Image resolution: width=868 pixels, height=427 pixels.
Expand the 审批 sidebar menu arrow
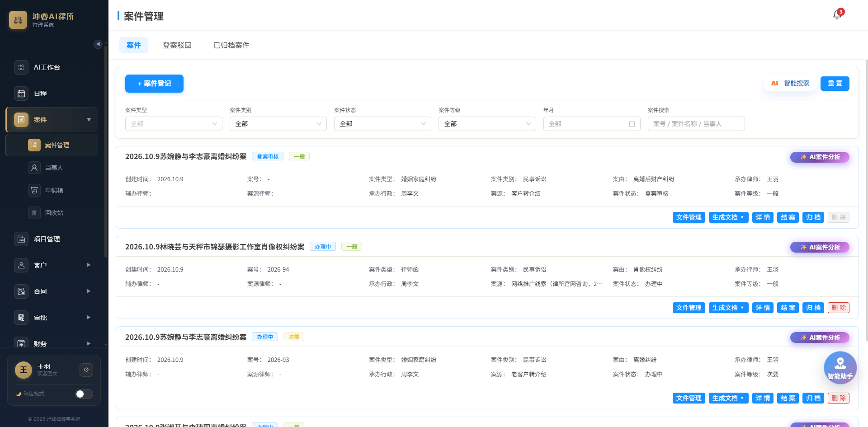tap(89, 318)
